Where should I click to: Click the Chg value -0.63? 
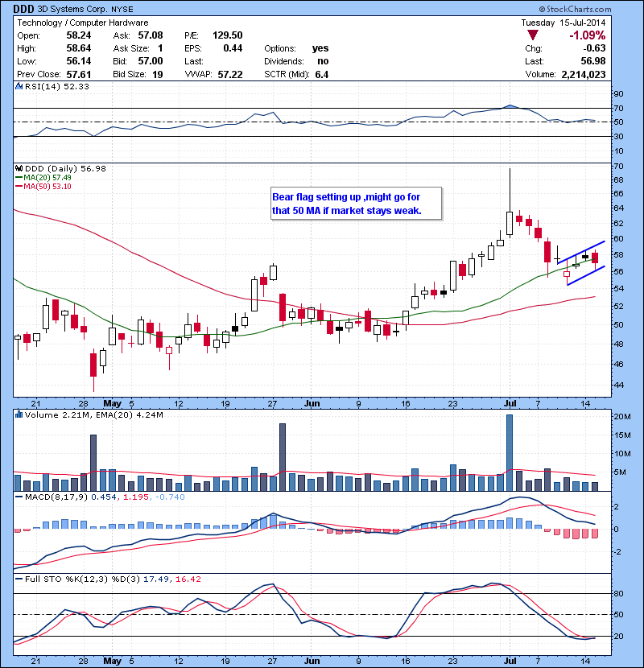[594, 48]
